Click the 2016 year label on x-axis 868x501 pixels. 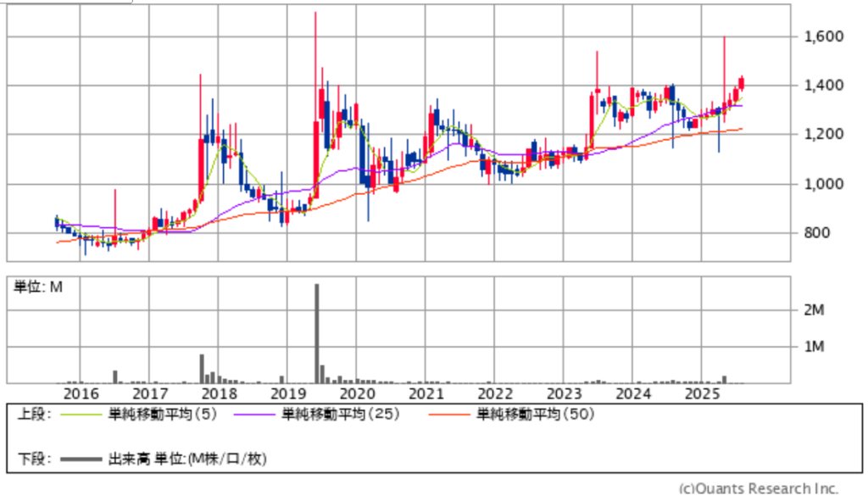(x=81, y=394)
